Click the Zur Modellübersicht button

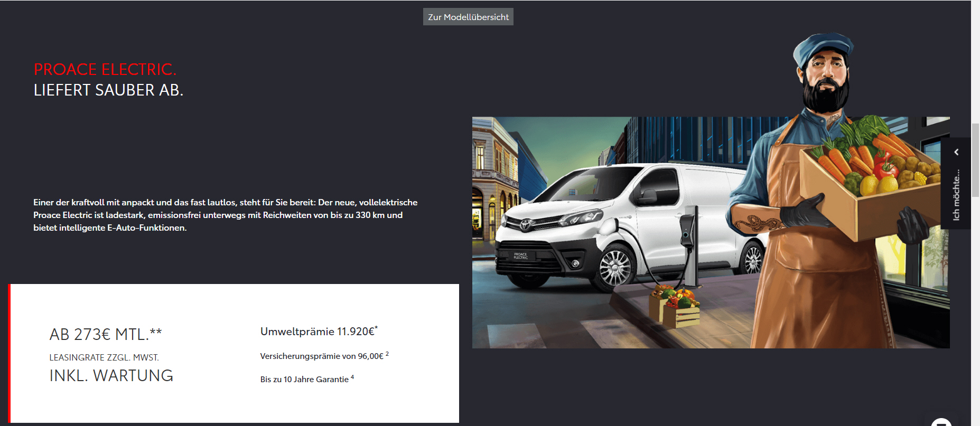coord(468,17)
